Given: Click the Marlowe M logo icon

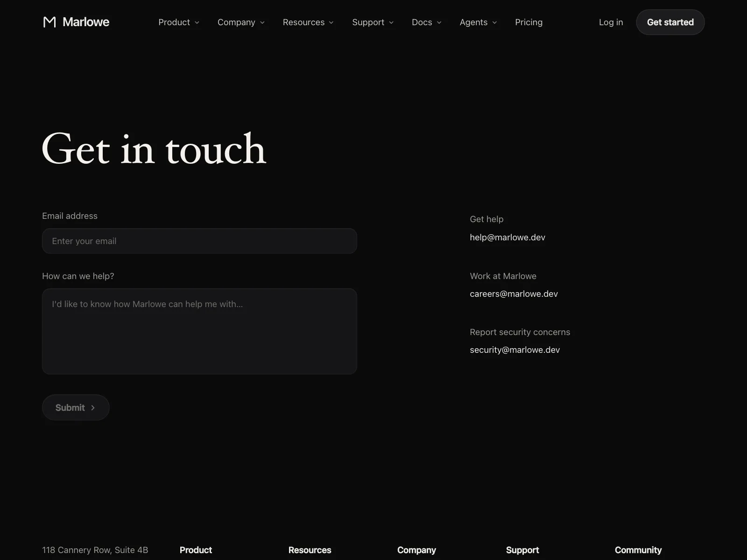Looking at the screenshot, I should point(49,22).
